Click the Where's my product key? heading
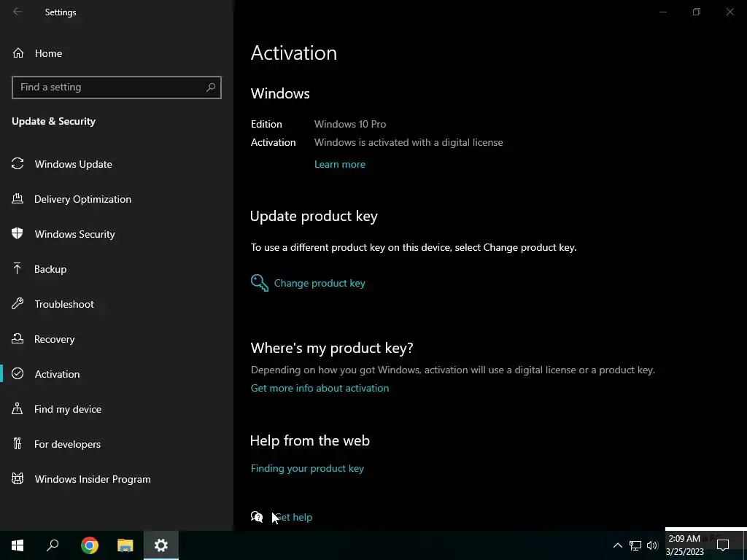747x560 pixels. click(332, 348)
